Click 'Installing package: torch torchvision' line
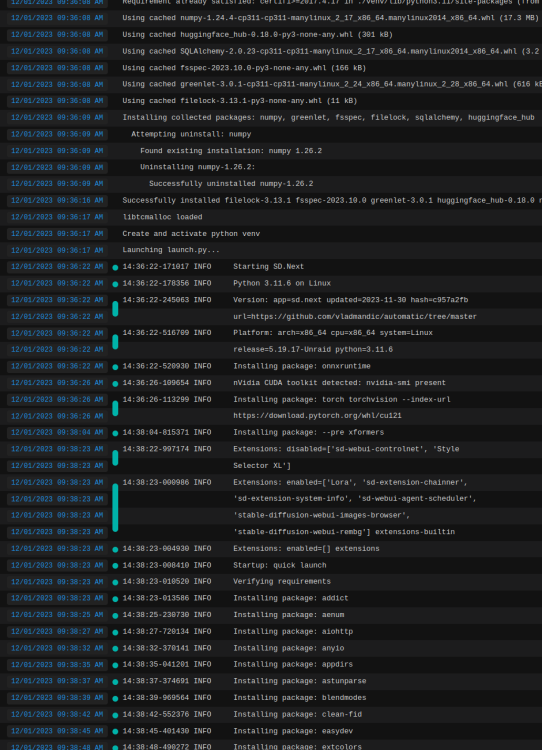 (x=342, y=399)
